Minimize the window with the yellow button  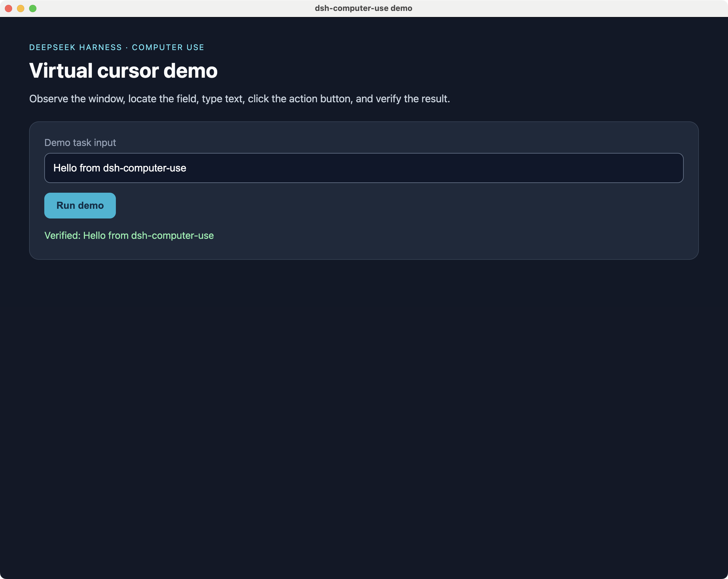(21, 8)
